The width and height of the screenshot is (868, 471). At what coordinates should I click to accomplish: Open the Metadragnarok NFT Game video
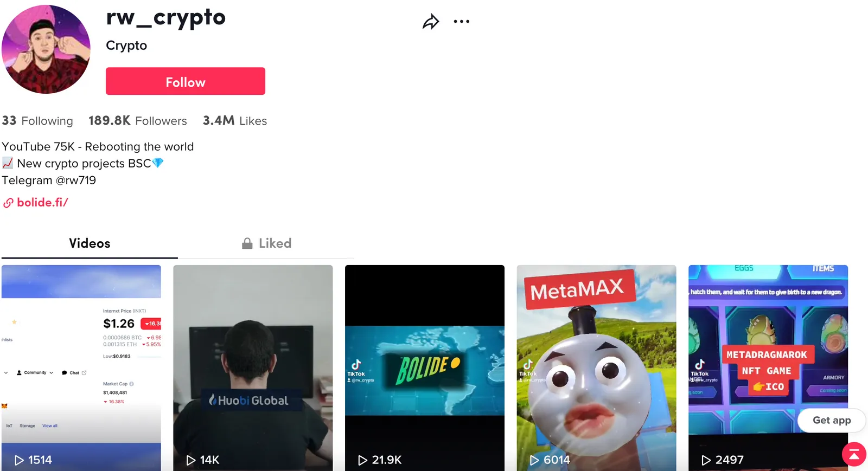(768, 367)
